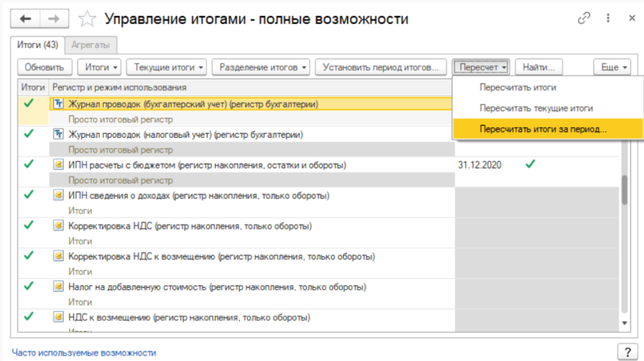Click the Журнал проводок (бухгалтерский учет) register icon
644x361 pixels.
58,104
